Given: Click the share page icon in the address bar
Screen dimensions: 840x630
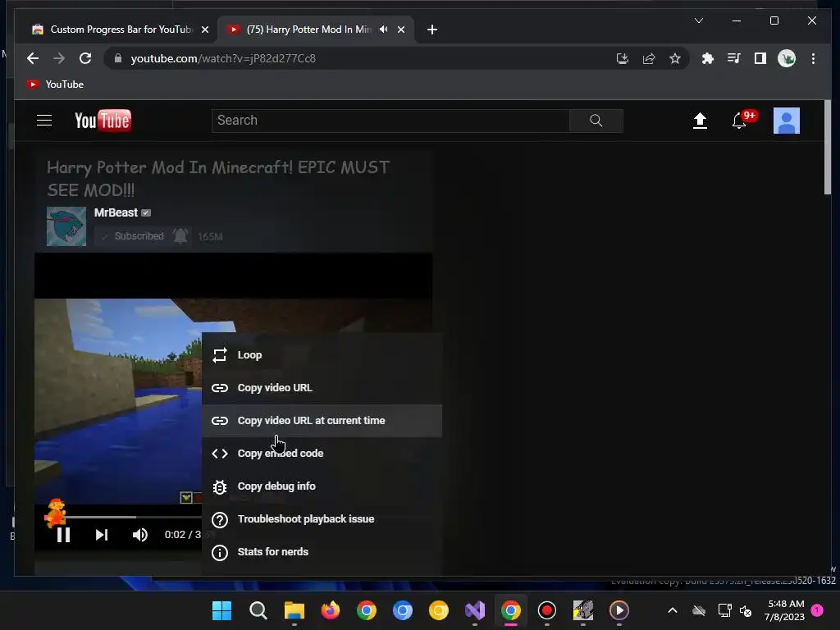Looking at the screenshot, I should 649,58.
